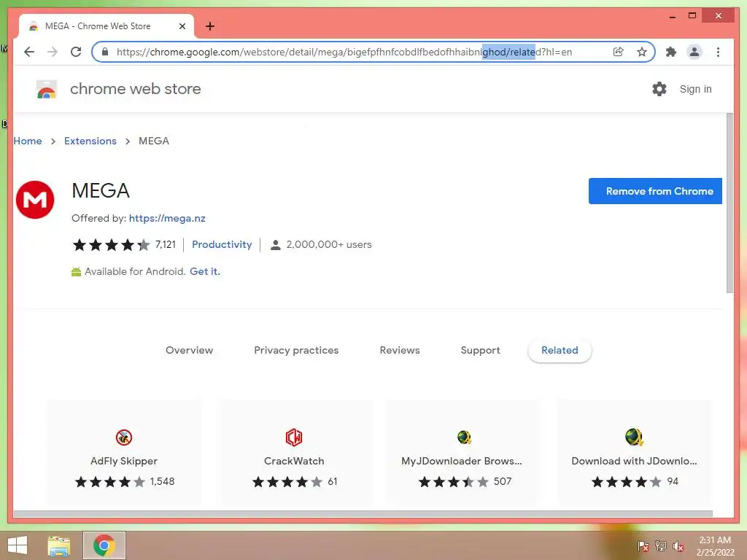Viewport: 747px width, 560px height.
Task: Click AdFly Skipper's 1,548 rating count
Action: 163,481
